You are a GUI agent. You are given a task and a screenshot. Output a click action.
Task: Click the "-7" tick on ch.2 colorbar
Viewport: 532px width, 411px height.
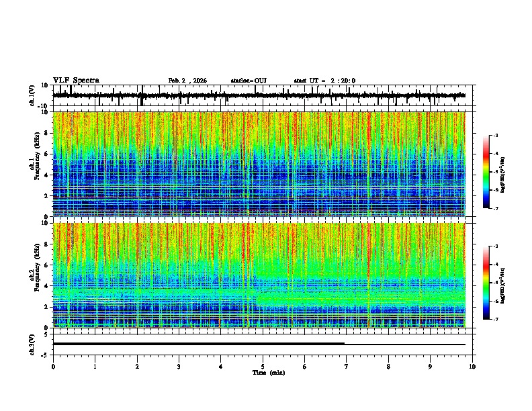(x=496, y=320)
